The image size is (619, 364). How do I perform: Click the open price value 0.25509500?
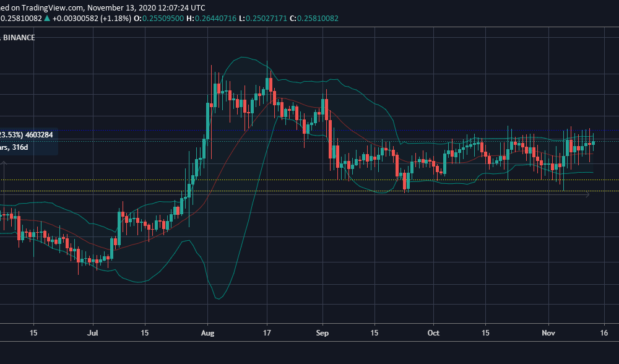pyautogui.click(x=163, y=18)
